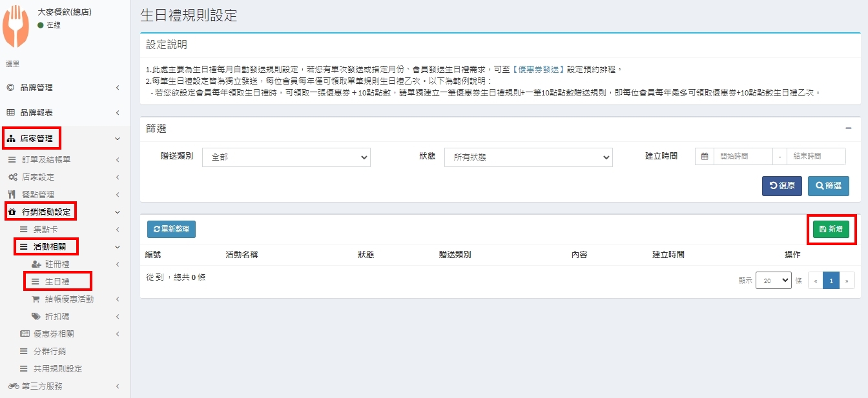Image resolution: width=868 pixels, height=398 pixels.
Task: Click the coupon icon for 優惠券相關
Action: (25, 334)
